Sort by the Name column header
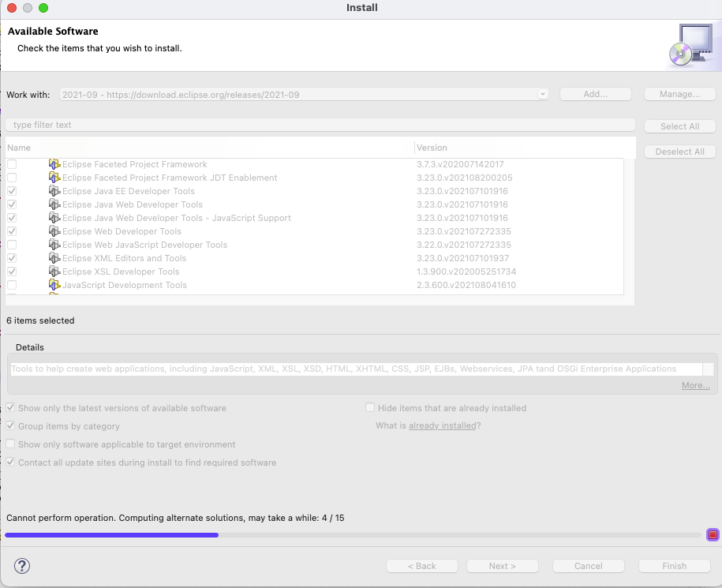Screen dimensions: 722x588 pyautogui.click(x=210, y=148)
